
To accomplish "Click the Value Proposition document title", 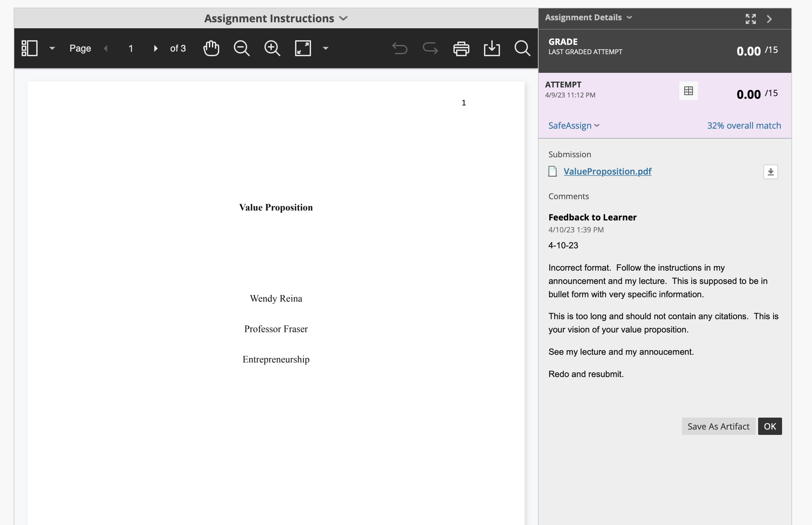I will (276, 207).
